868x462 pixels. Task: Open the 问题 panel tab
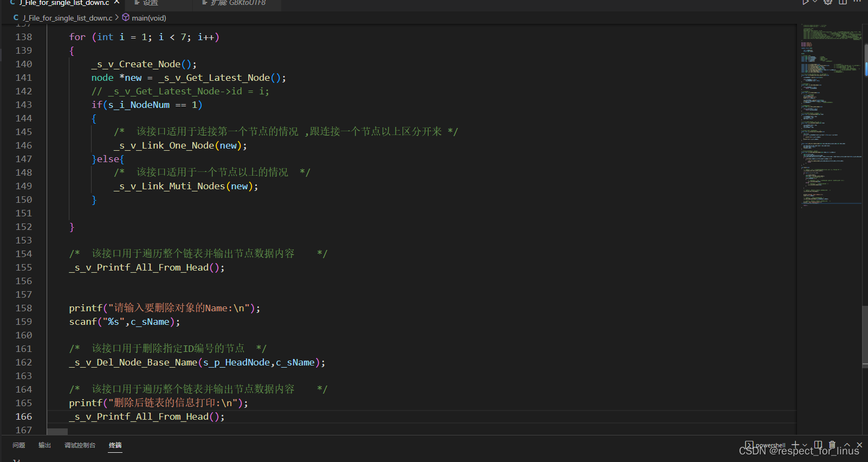click(19, 445)
